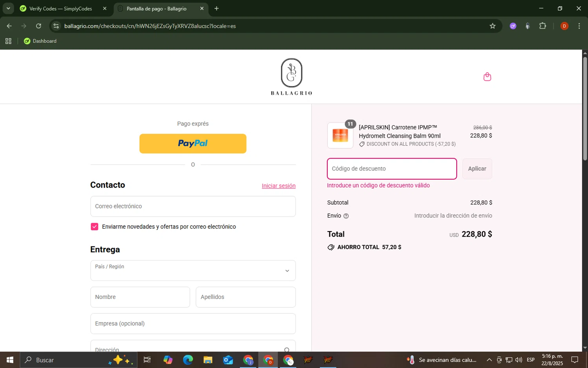Focus the Correo electrónico field
The height and width of the screenshot is (368, 588).
pyautogui.click(x=193, y=206)
